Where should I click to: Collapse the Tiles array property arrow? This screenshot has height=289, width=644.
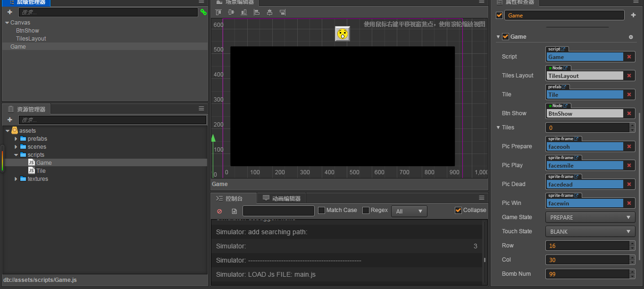[498, 127]
